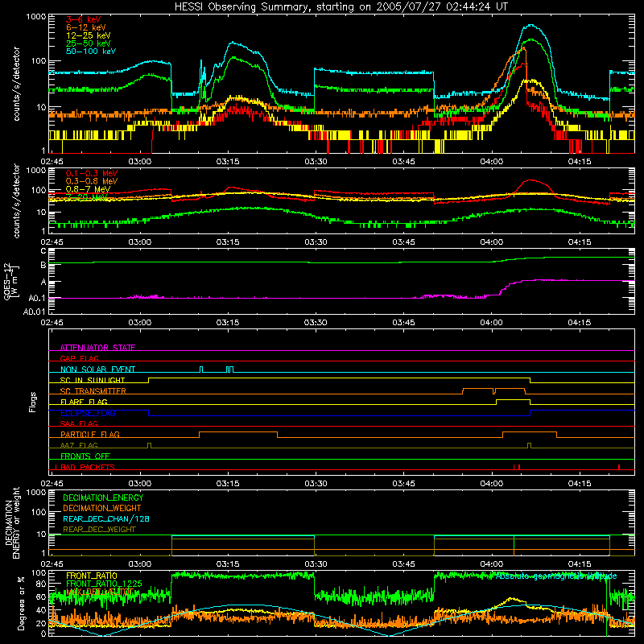Screen dimensions: 644x644
Task: Click the first NON_SOLAR_EVENT pulse marker
Action: pos(201,369)
